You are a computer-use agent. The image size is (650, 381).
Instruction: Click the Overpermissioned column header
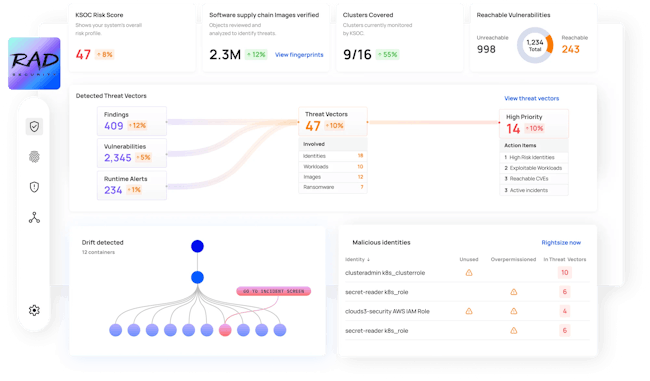[x=514, y=260]
